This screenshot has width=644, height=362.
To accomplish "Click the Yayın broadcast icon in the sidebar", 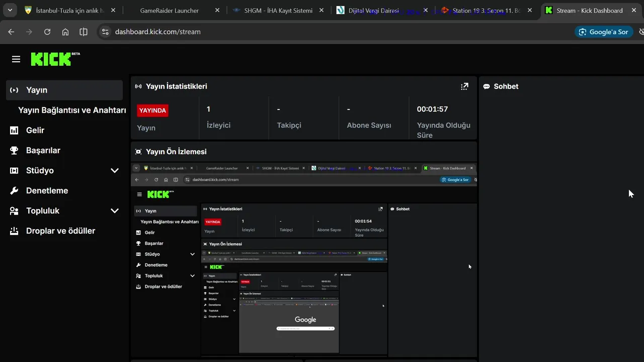I will [14, 90].
